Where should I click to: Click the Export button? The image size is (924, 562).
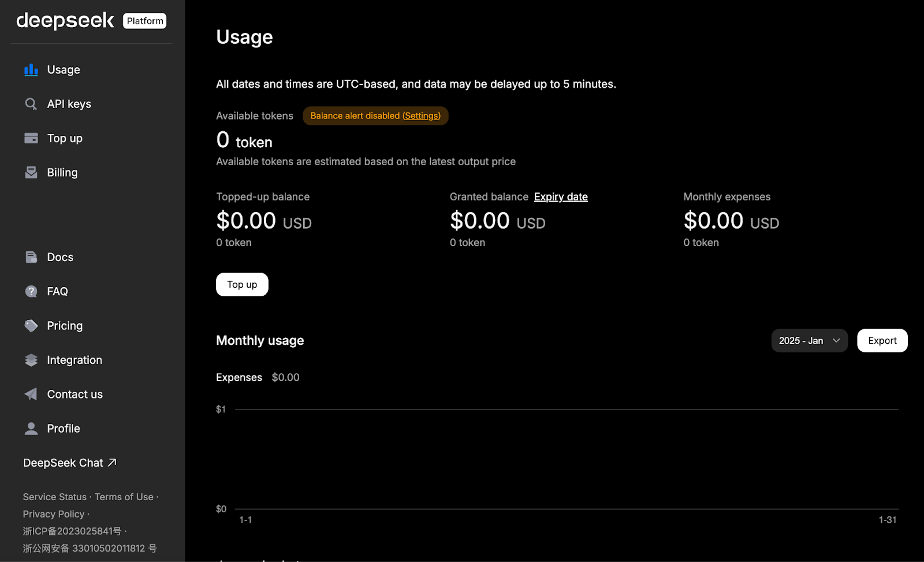pyautogui.click(x=882, y=341)
